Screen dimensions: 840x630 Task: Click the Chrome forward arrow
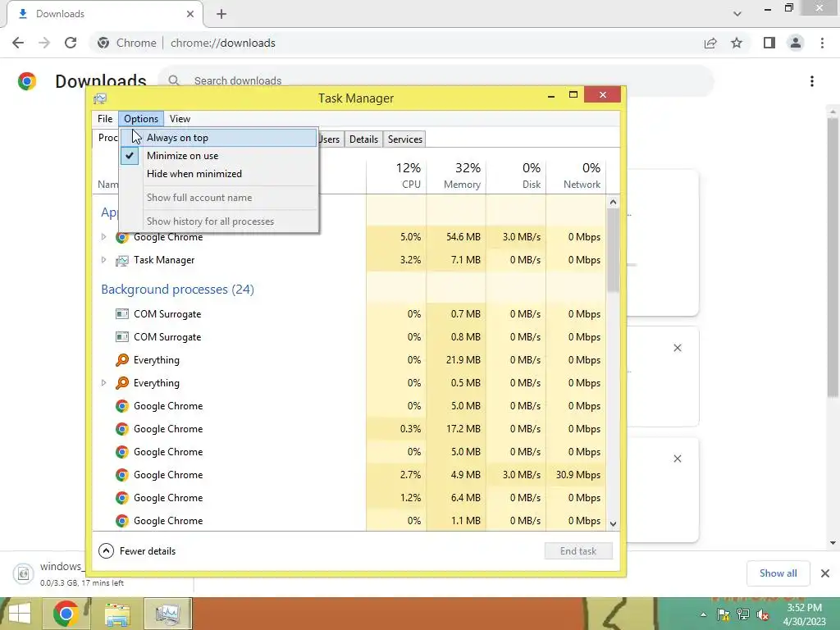click(44, 43)
